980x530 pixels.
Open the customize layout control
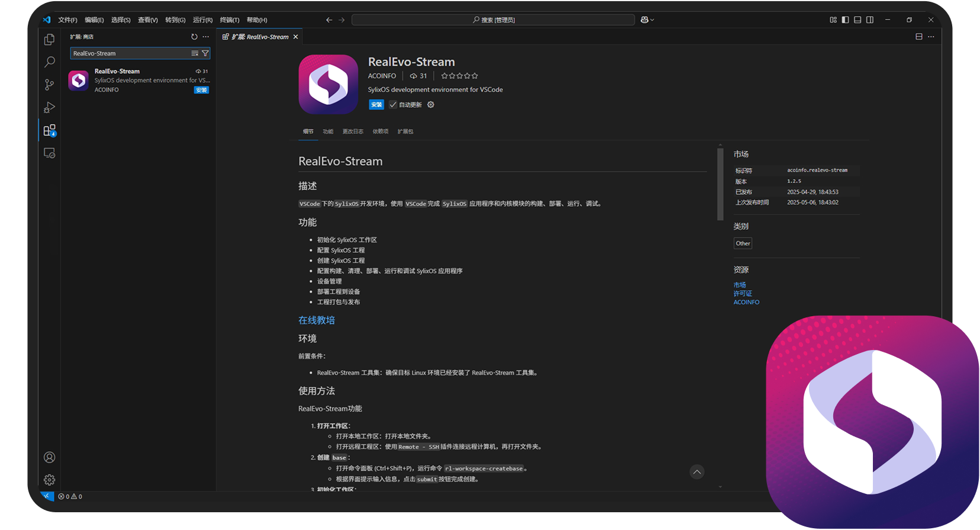click(x=833, y=20)
